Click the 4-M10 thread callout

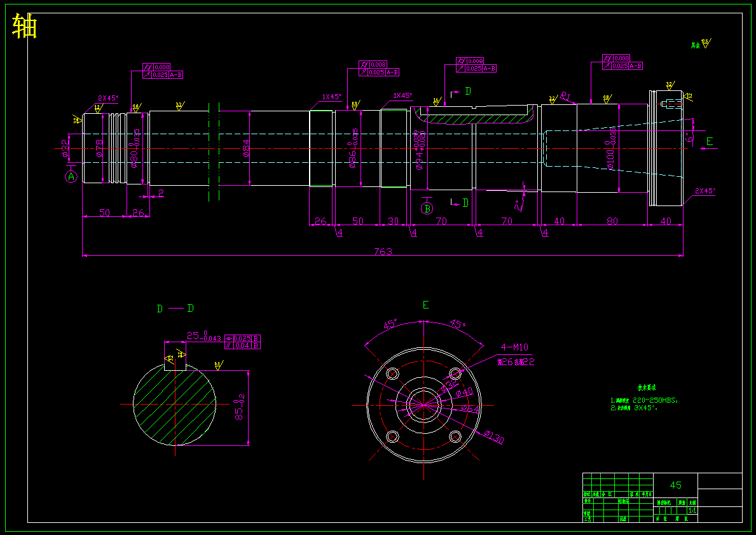(x=514, y=347)
